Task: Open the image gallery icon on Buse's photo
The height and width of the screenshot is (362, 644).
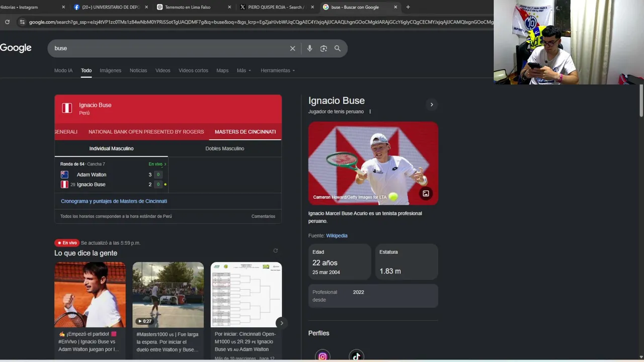Action: pos(426,194)
